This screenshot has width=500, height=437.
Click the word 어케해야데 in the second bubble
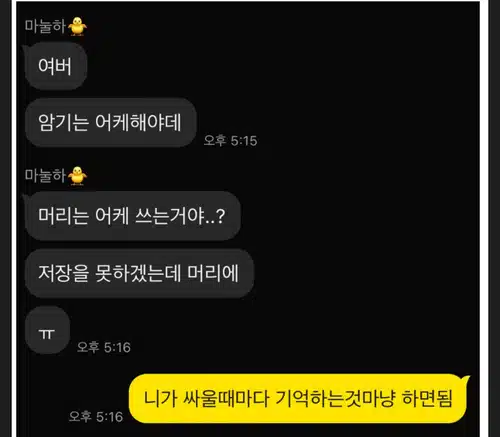[138, 122]
